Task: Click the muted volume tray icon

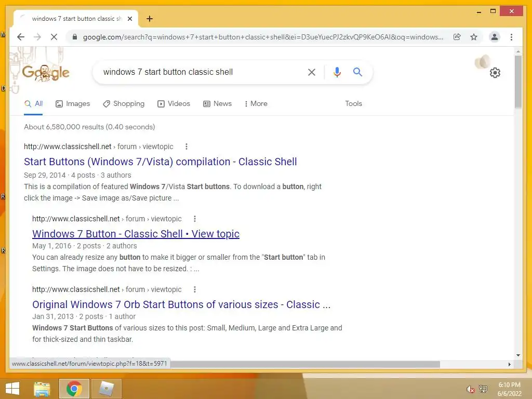Action: (471, 389)
